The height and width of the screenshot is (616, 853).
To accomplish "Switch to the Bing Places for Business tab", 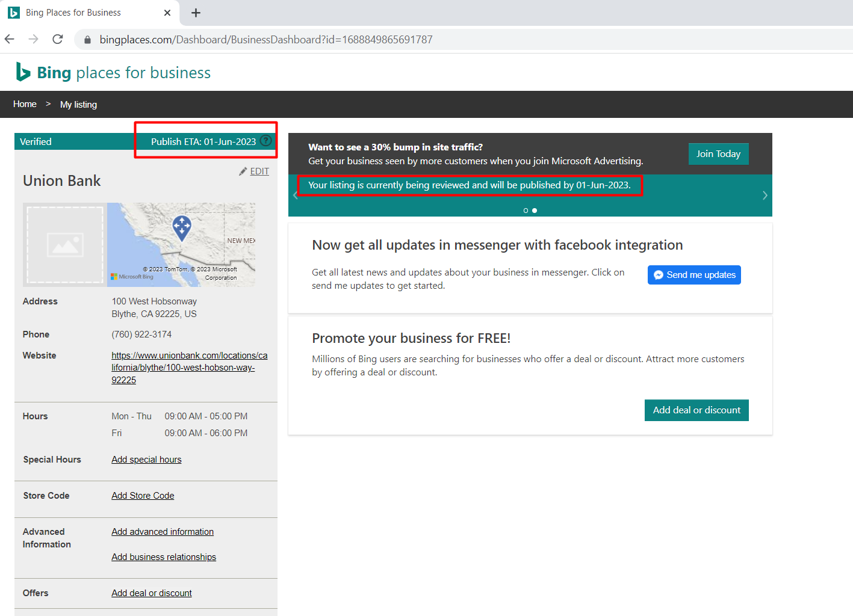I will pyautogui.click(x=89, y=13).
